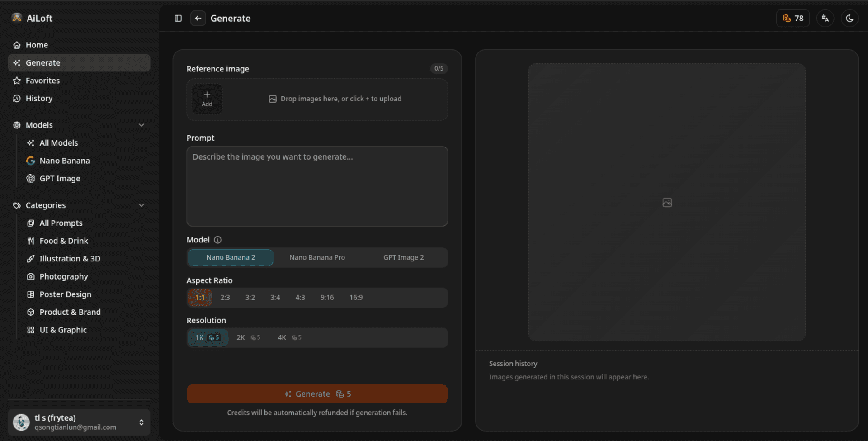Select the Nano Banana Pro model

(x=317, y=257)
